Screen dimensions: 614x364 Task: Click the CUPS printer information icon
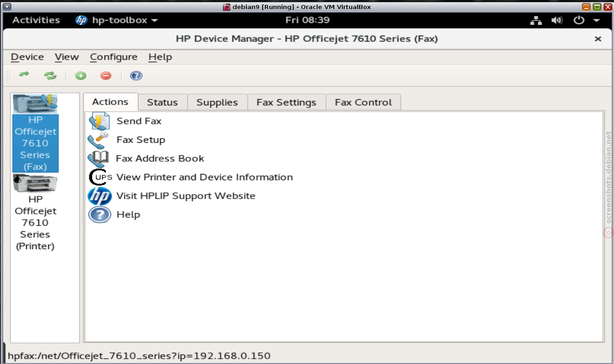pos(100,177)
